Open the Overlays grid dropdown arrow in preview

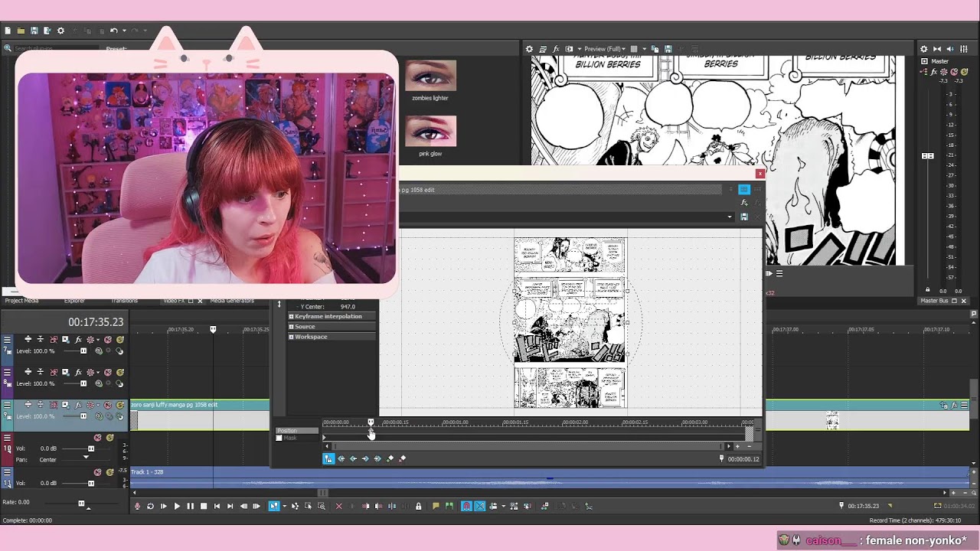[x=645, y=49]
